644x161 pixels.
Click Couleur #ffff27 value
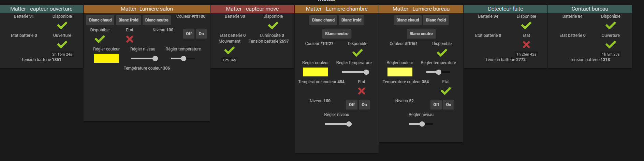[319, 44]
